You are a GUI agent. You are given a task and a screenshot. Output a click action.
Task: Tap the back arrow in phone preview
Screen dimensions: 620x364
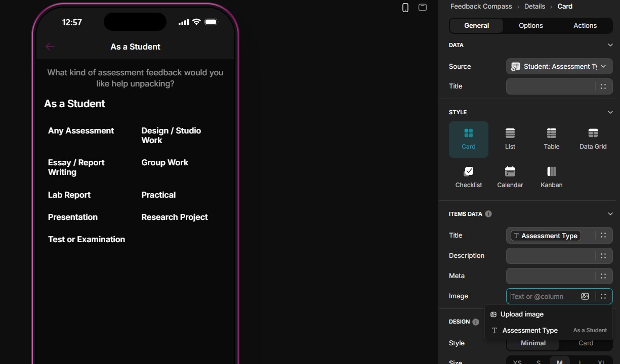point(50,47)
